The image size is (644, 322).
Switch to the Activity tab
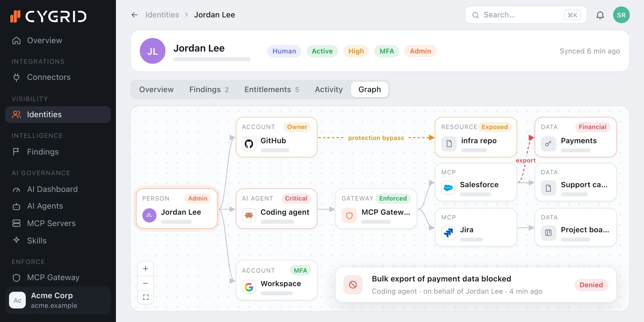pyautogui.click(x=329, y=90)
